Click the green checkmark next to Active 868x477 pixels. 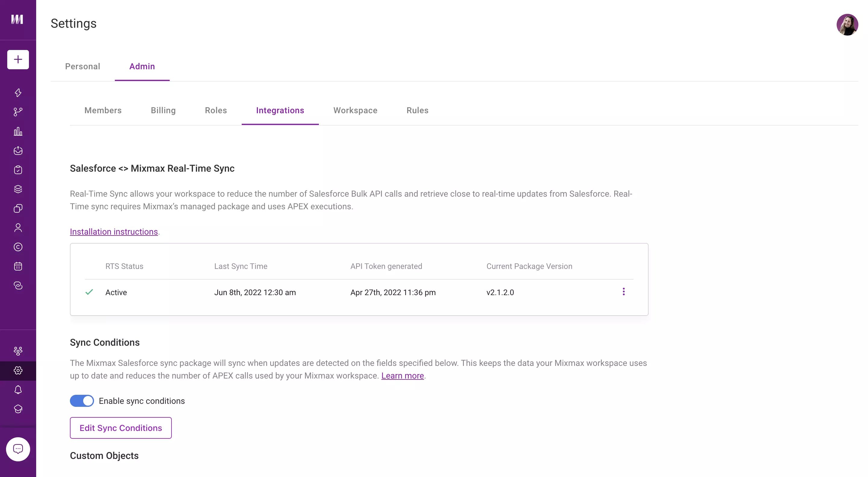pos(89,292)
